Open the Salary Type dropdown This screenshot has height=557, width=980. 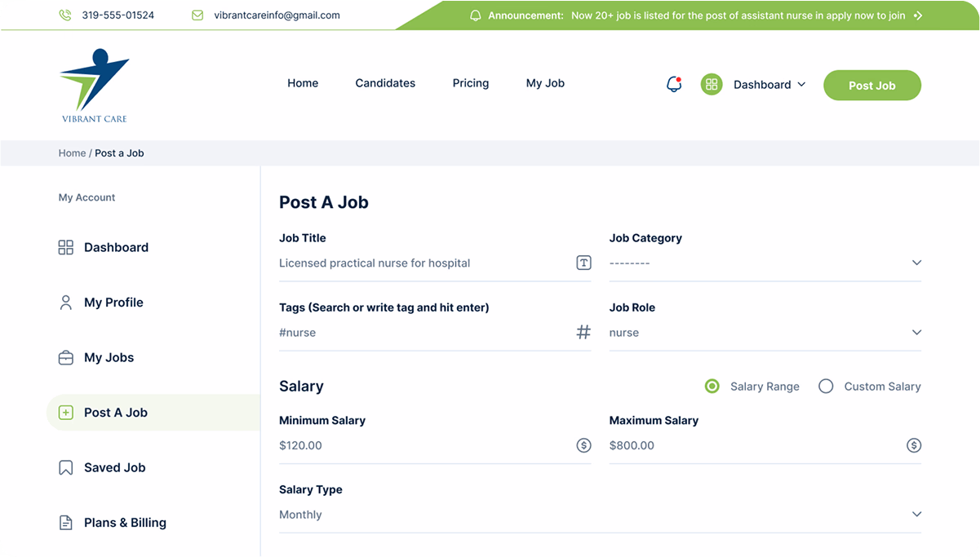(x=600, y=515)
